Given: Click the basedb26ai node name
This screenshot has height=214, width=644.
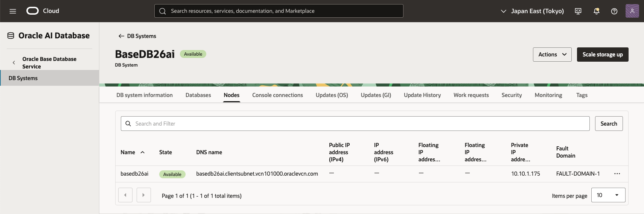Looking at the screenshot, I should click(134, 174).
